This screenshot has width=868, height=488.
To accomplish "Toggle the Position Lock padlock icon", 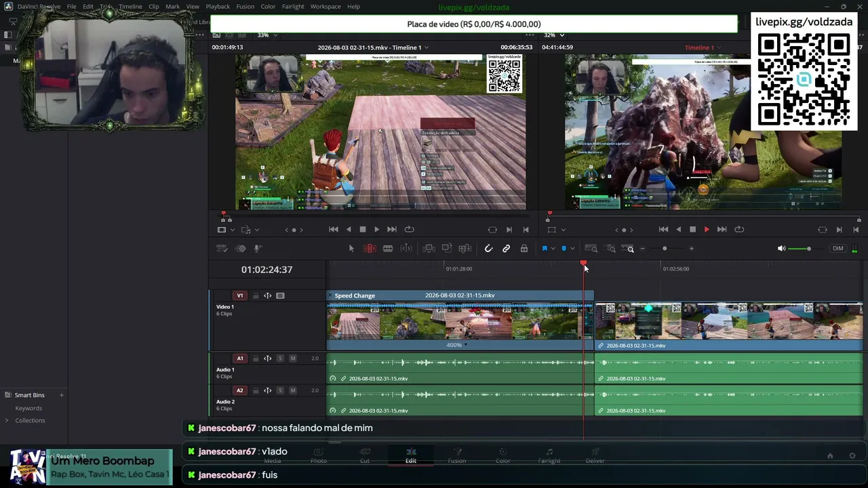I will [x=524, y=249].
